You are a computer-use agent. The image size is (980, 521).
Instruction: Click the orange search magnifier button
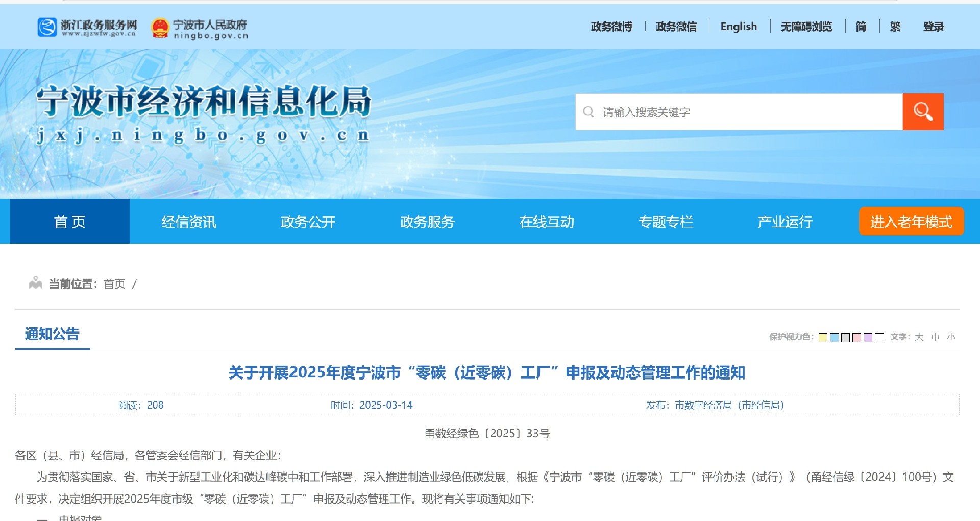[922, 112]
